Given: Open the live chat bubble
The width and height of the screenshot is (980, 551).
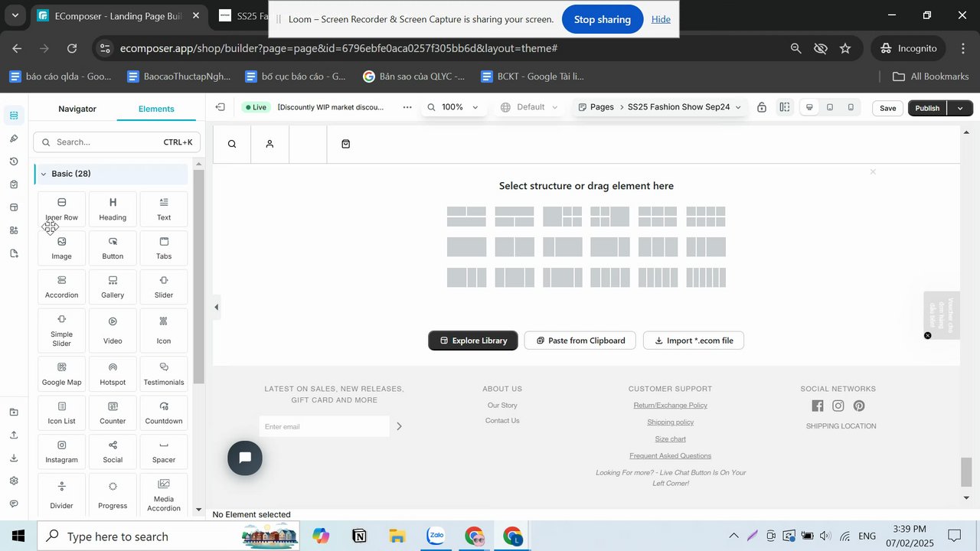Looking at the screenshot, I should coord(245,458).
